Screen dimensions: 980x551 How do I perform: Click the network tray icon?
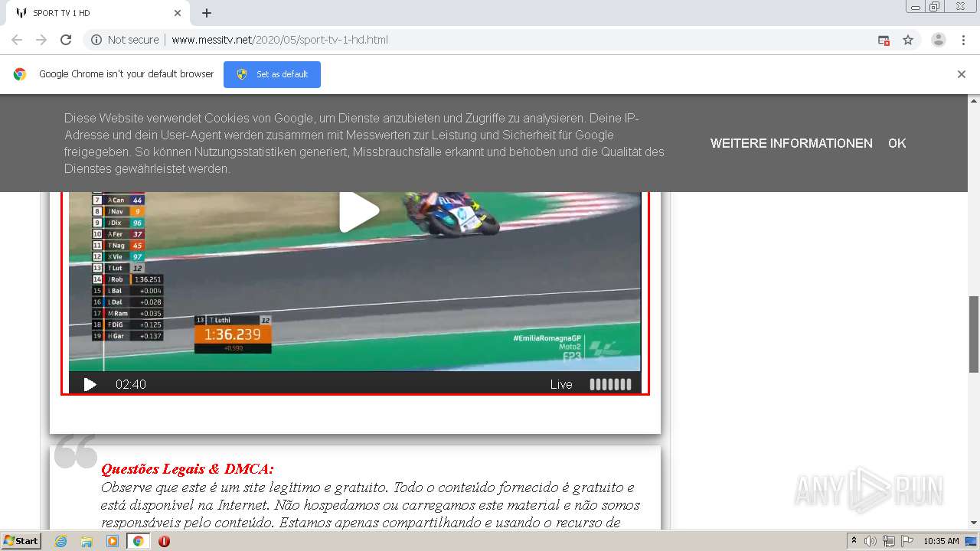pos(889,541)
